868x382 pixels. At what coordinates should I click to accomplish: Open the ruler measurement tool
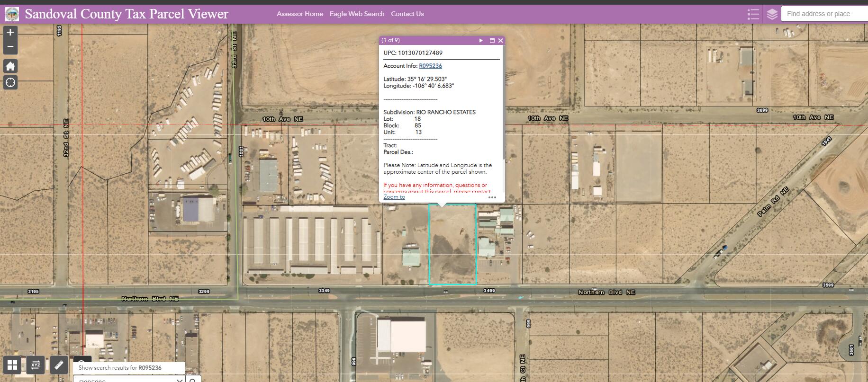point(59,365)
